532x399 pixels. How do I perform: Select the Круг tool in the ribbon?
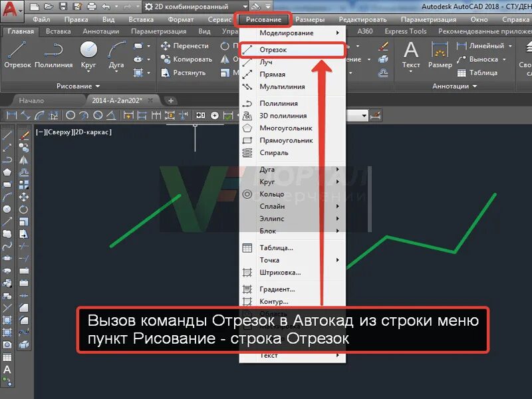pyautogui.click(x=88, y=55)
